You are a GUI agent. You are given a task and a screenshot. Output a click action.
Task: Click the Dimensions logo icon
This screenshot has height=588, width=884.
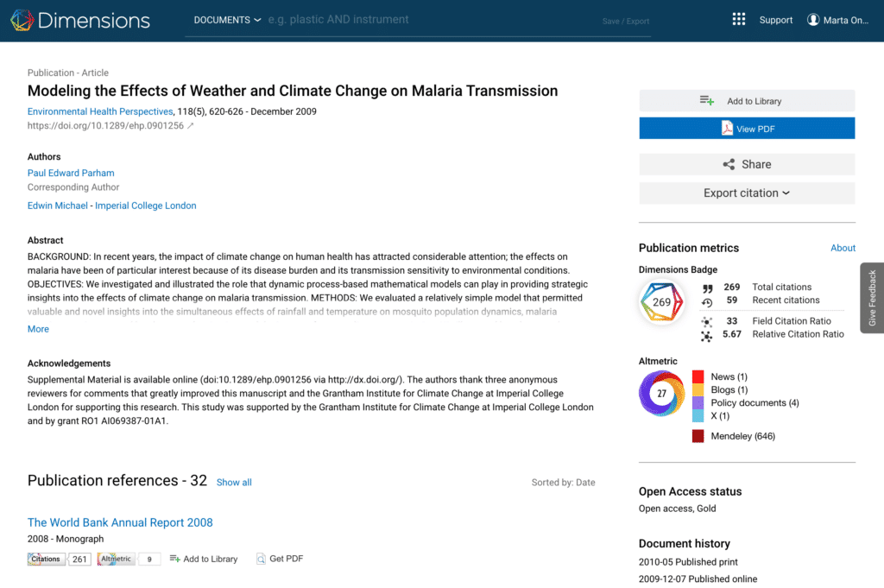pyautogui.click(x=22, y=20)
